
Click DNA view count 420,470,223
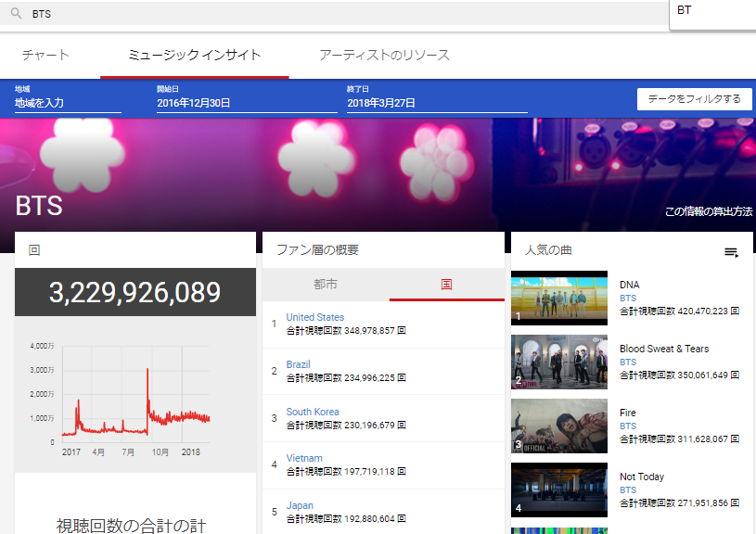tap(679, 311)
